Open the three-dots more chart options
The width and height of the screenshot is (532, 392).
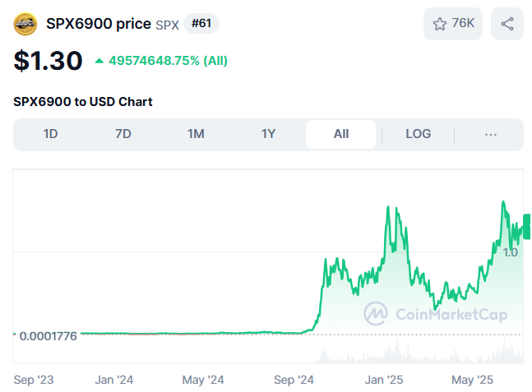coord(491,134)
